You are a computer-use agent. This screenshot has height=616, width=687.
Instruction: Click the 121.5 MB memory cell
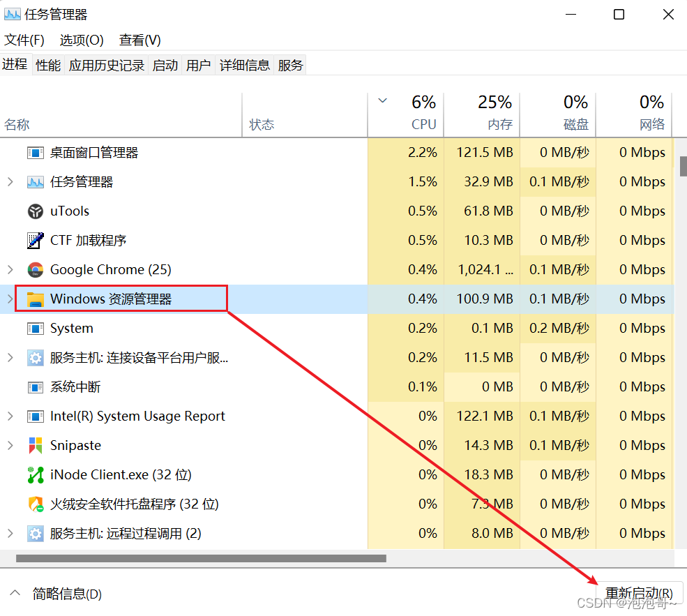pyautogui.click(x=482, y=153)
